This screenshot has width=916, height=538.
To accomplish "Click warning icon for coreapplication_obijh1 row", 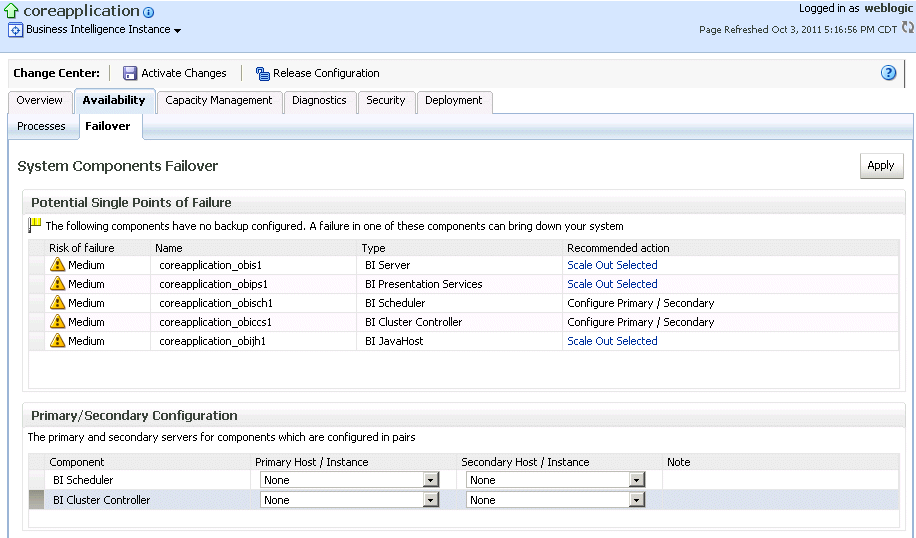I will [57, 341].
